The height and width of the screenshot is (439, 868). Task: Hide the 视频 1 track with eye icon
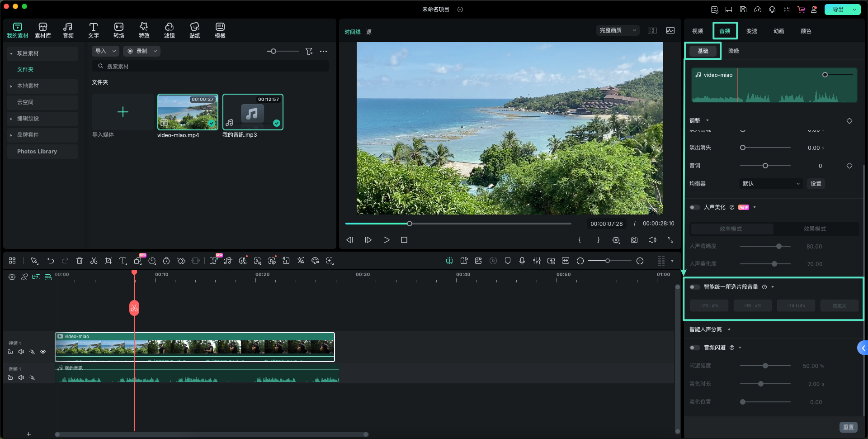[x=43, y=352]
